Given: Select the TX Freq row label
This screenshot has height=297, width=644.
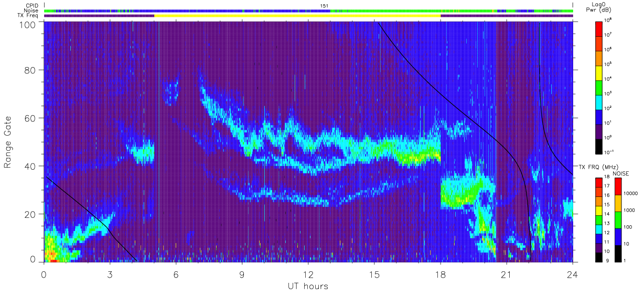Looking at the screenshot, I should coord(28,16).
